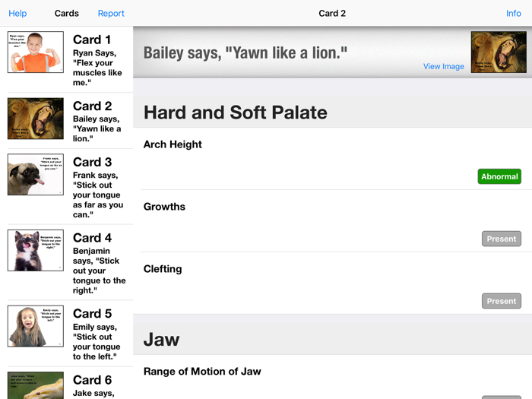Image resolution: width=532 pixels, height=399 pixels.
Task: Toggle Clefting Present button
Action: point(501,301)
